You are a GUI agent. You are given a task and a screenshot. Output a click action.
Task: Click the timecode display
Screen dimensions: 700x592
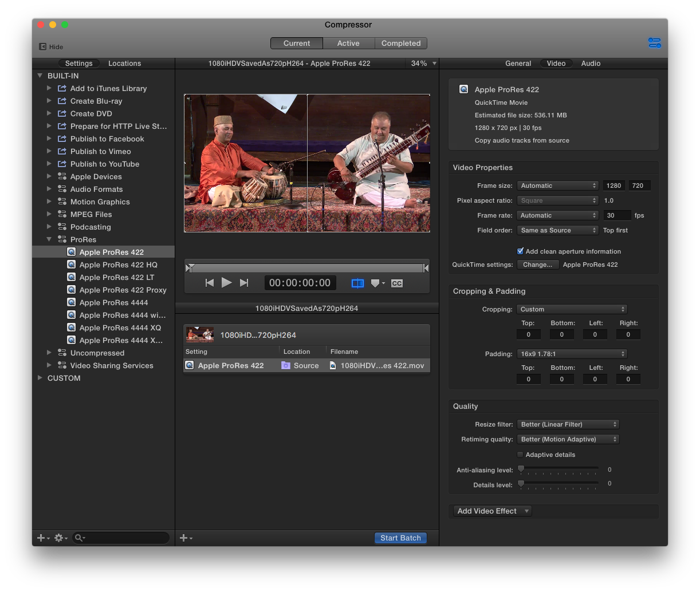300,283
